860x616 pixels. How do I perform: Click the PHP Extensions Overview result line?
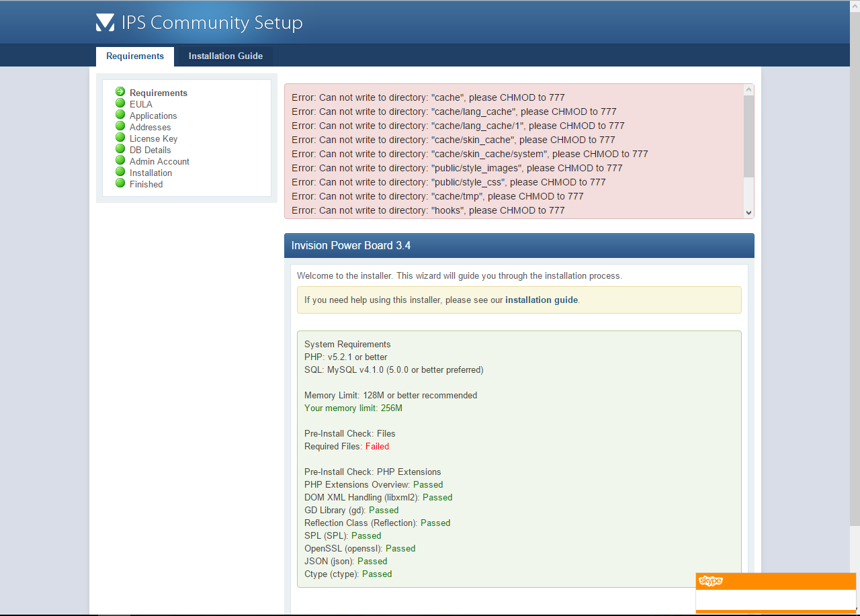click(x=374, y=484)
